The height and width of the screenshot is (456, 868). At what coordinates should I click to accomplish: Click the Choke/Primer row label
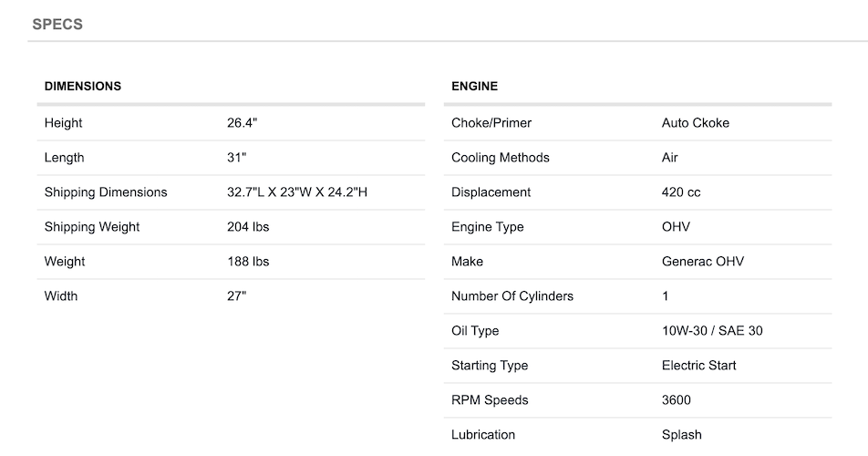491,123
